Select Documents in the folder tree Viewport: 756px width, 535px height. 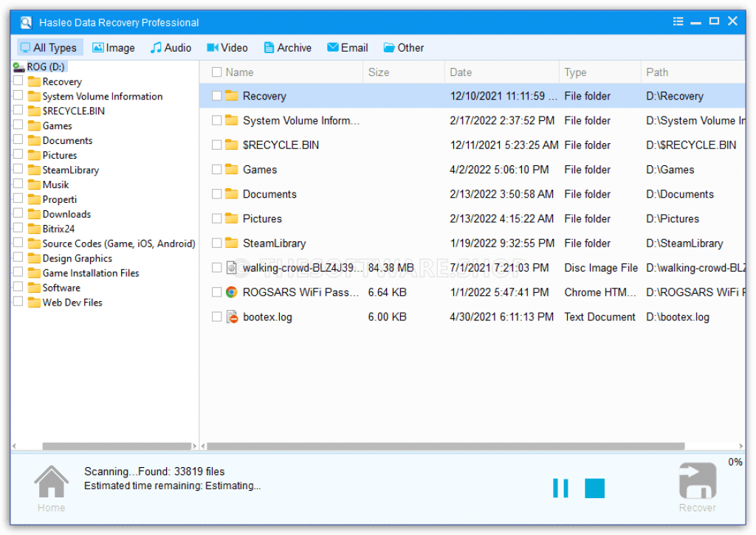click(67, 140)
